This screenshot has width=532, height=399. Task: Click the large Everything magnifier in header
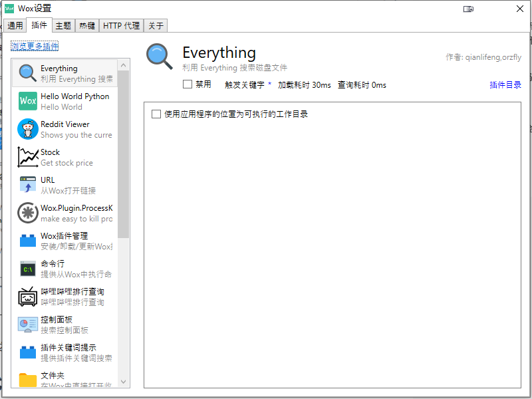point(160,57)
